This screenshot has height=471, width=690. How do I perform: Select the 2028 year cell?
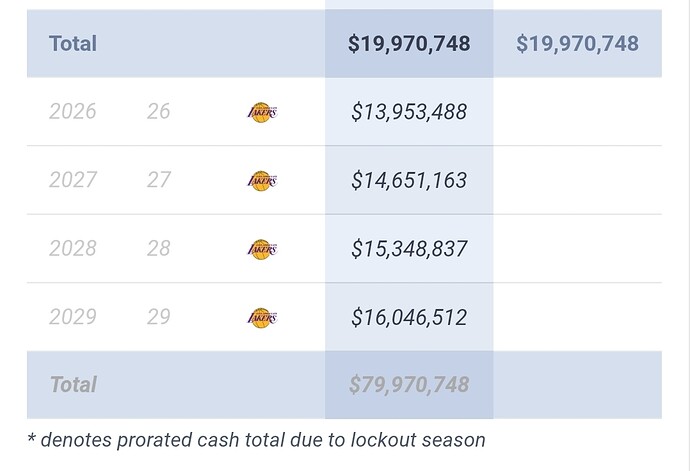73,249
